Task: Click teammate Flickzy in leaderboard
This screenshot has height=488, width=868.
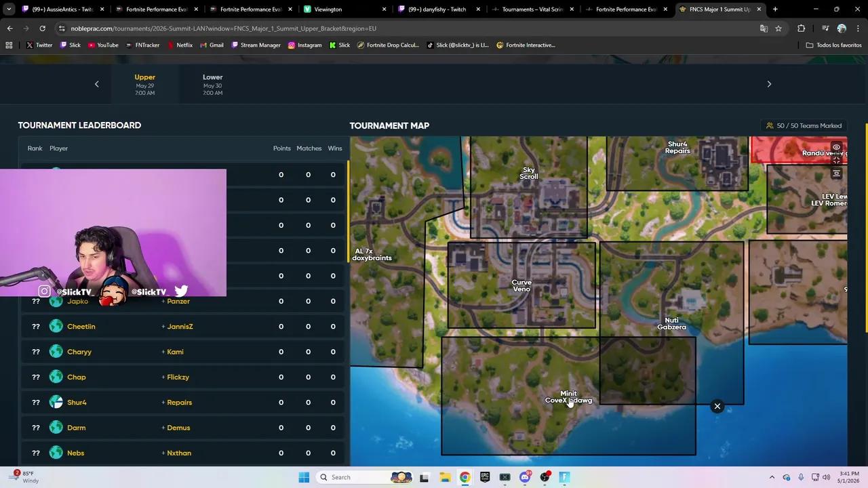Action: pyautogui.click(x=178, y=377)
